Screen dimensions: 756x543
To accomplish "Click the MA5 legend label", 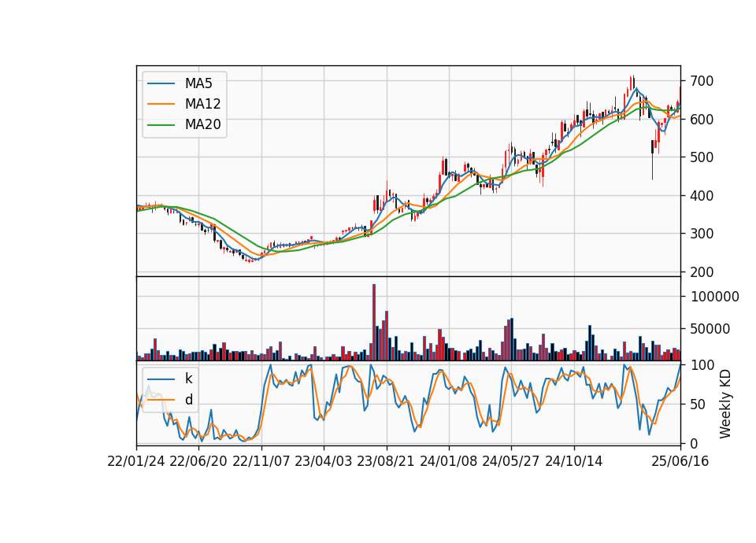I will click(x=198, y=83).
